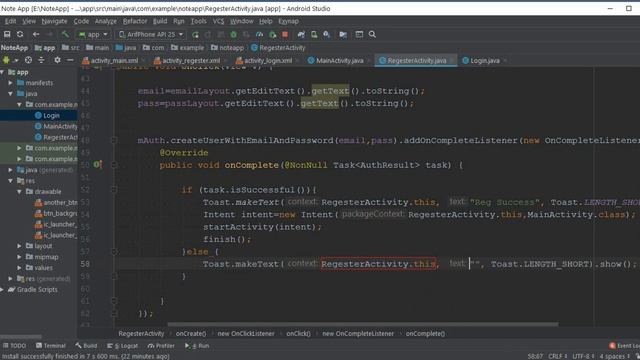Open the app run configuration dropdown
The height and width of the screenshot is (360, 640).
click(93, 35)
